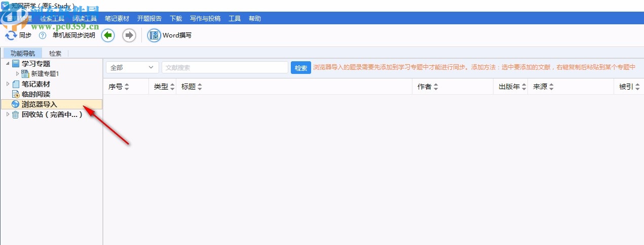Click the 序号 column header text
Viewport: 644px width, 245px height.
point(116,87)
